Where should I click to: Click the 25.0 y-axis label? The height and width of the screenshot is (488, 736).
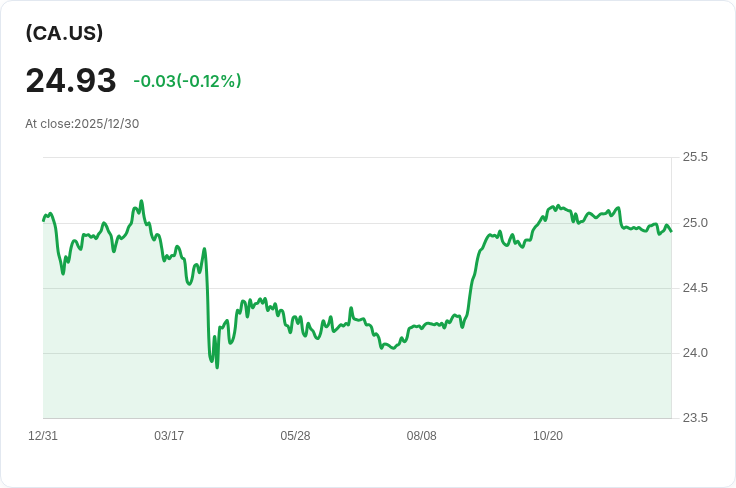695,223
